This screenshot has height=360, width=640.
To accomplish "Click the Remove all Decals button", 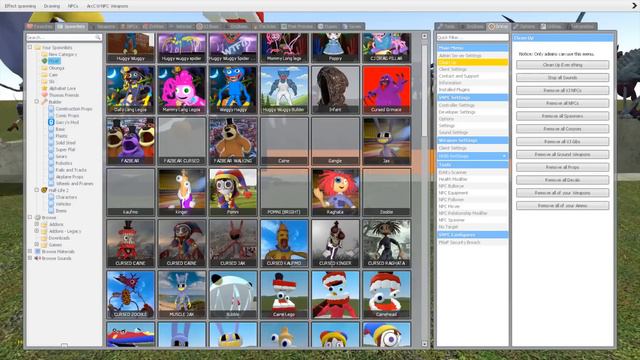I will (562, 180).
